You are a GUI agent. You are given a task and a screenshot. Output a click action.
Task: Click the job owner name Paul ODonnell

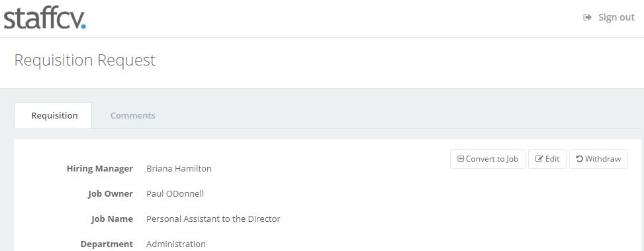[175, 193]
